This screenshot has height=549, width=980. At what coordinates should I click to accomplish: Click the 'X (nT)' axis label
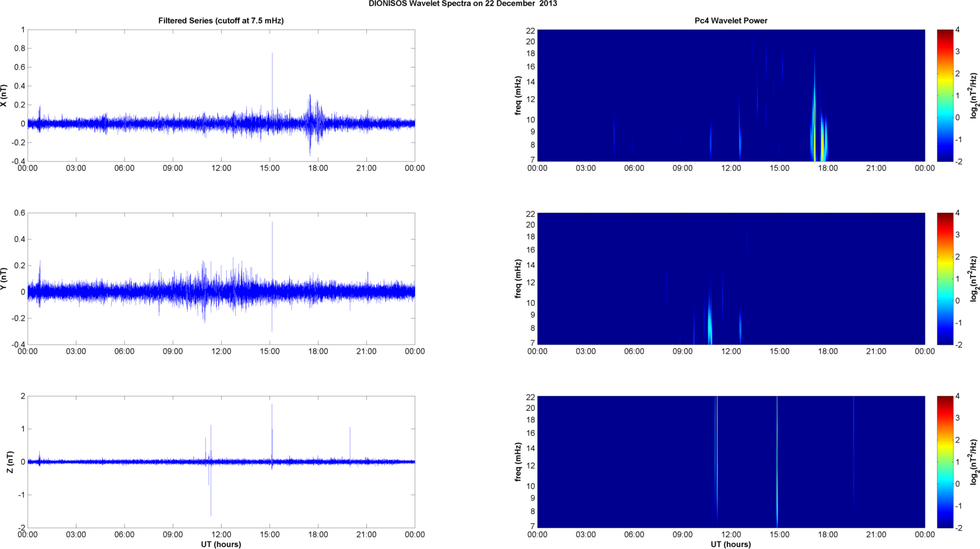4,95
